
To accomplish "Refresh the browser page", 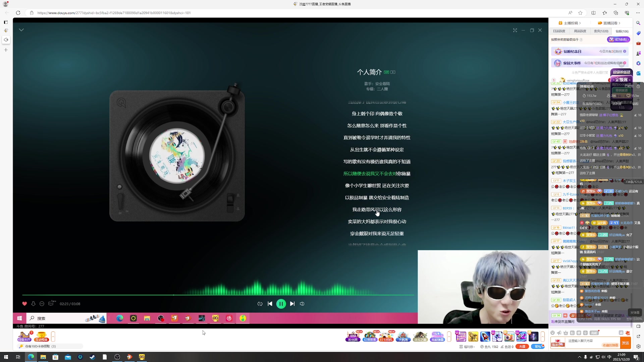I will (x=18, y=13).
